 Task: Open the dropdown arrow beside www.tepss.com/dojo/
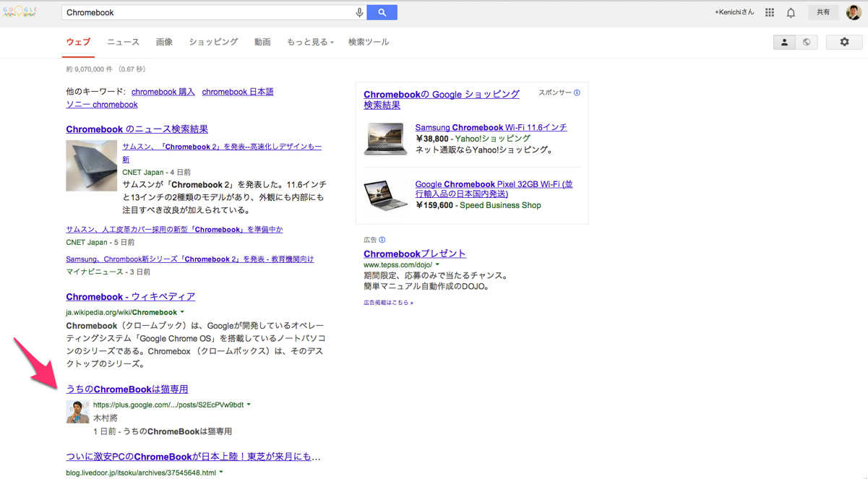tap(437, 265)
